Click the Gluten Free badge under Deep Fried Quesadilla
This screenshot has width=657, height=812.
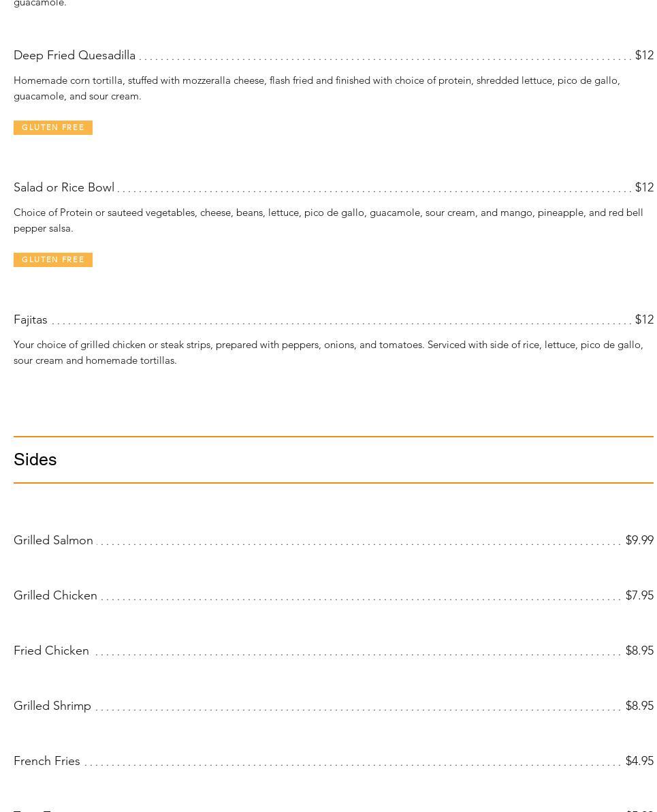[53, 127]
